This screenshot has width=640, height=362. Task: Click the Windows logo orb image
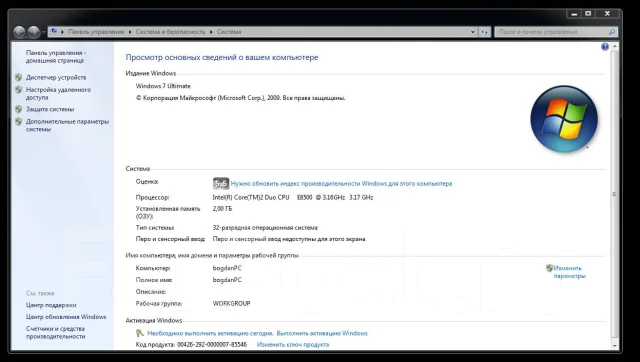(x=564, y=119)
